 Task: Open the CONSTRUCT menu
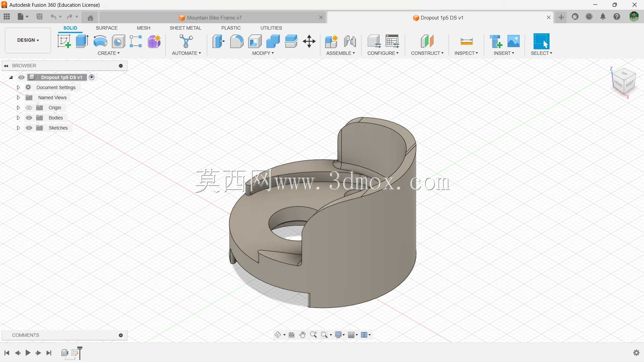point(427,53)
